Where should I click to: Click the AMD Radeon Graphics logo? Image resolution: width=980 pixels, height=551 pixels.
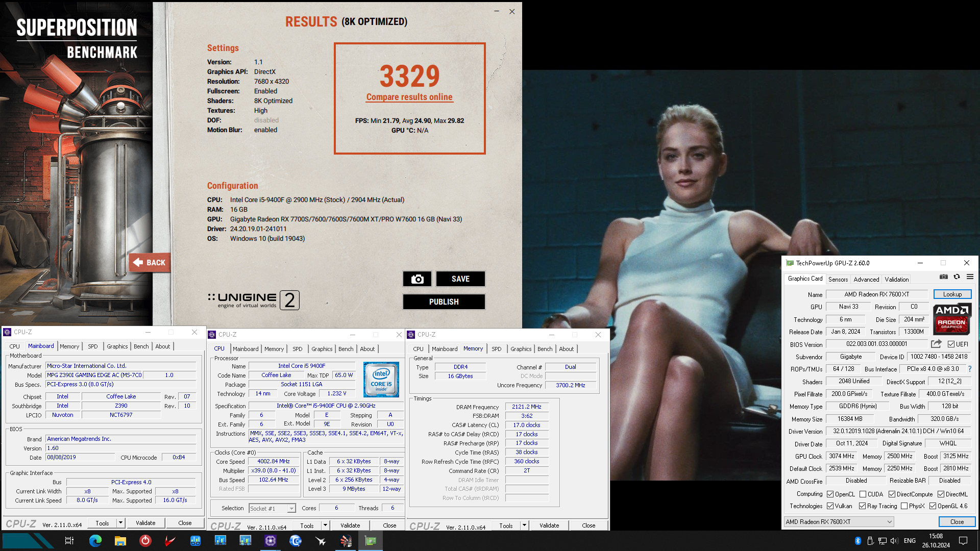(952, 319)
